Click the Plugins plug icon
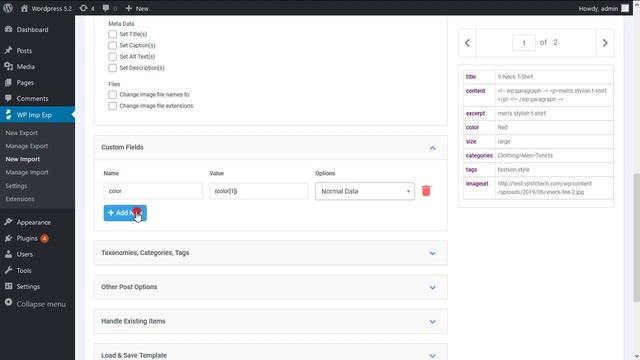The image size is (640, 360). coord(9,238)
